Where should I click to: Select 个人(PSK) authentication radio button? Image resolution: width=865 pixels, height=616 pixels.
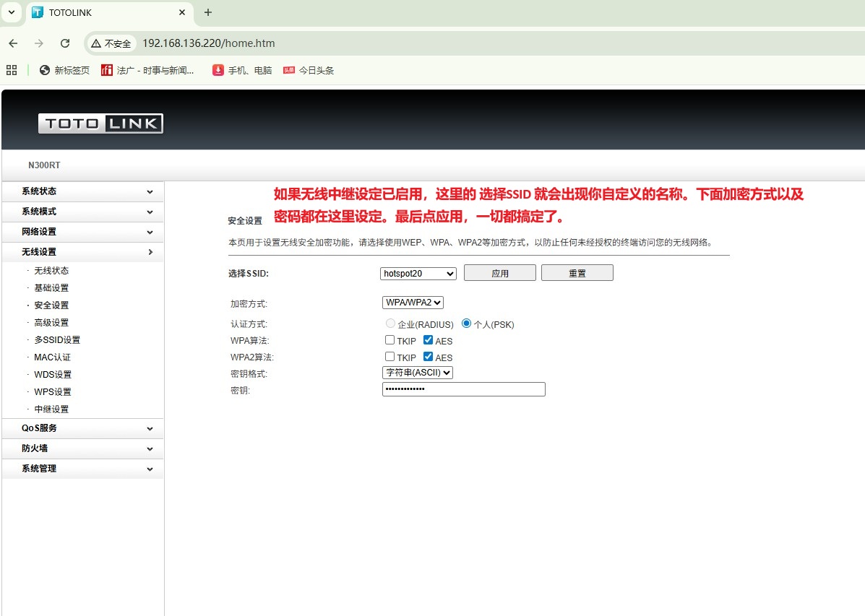tap(466, 324)
